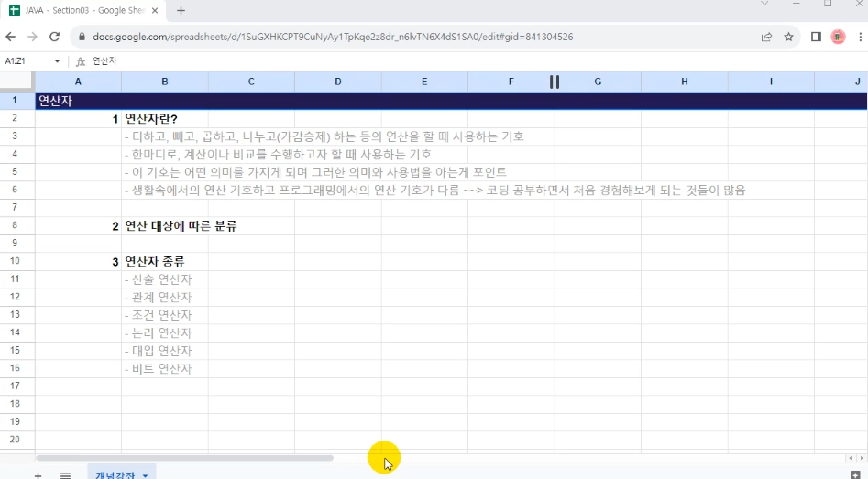Select the 개념강좌 sheet tab
The width and height of the screenshot is (868, 479).
point(115,475)
